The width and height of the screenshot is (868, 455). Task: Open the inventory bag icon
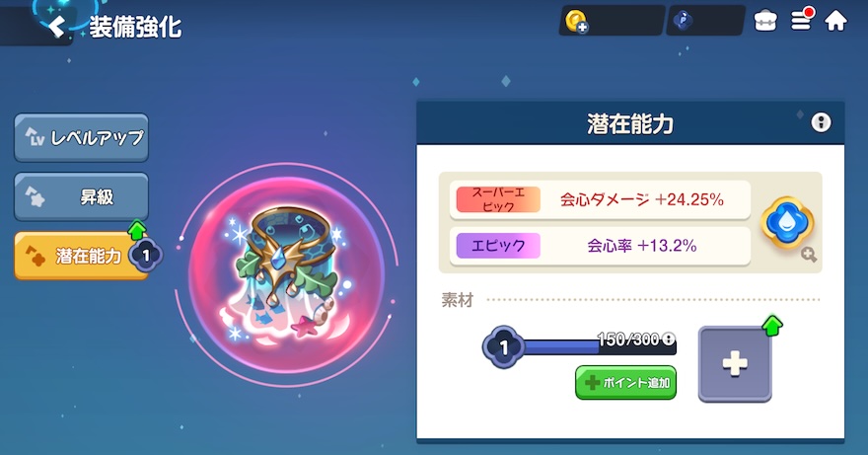[765, 21]
